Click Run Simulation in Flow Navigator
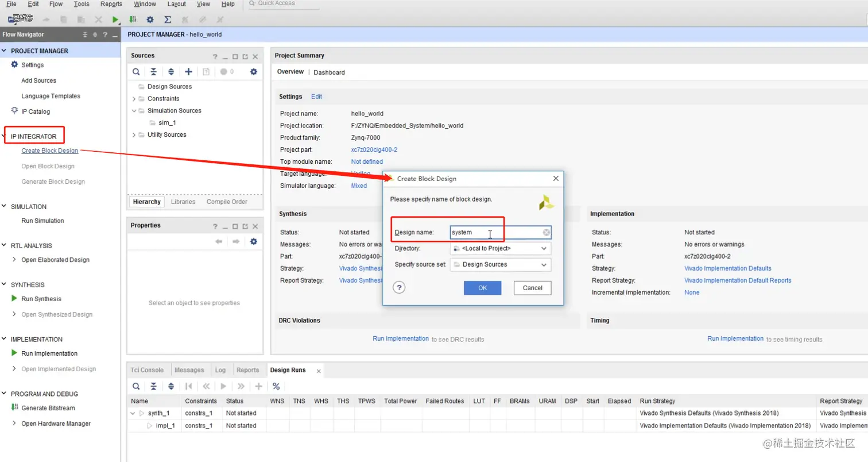Image resolution: width=868 pixels, height=462 pixels. (x=42, y=221)
